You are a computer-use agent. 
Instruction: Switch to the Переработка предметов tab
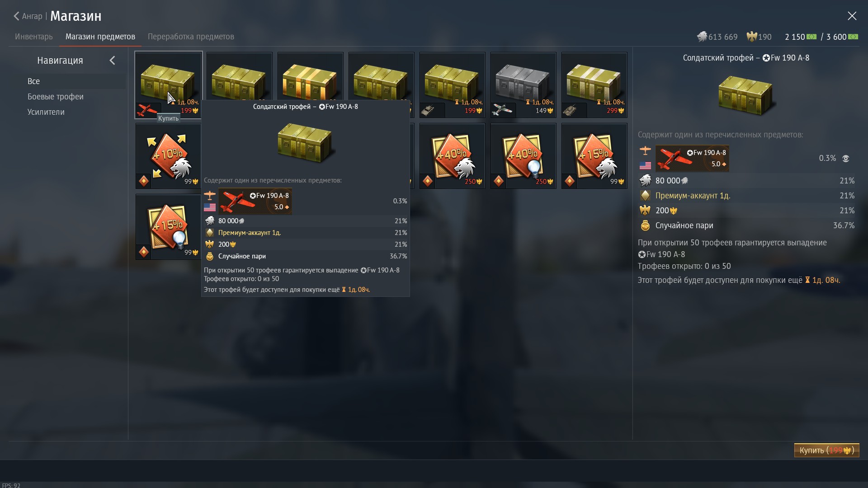click(x=191, y=37)
